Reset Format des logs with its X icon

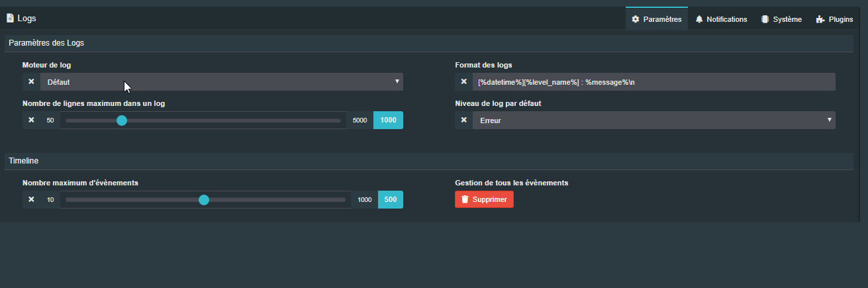click(x=464, y=81)
